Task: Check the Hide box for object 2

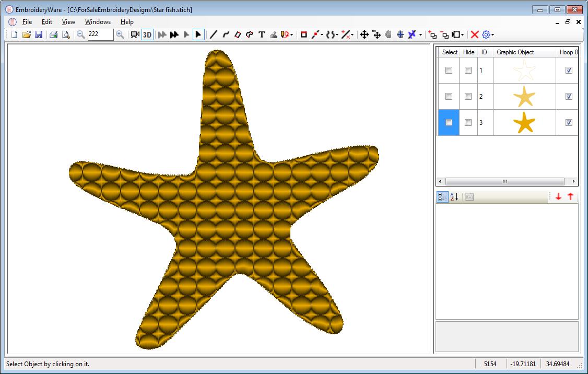Action: click(468, 97)
